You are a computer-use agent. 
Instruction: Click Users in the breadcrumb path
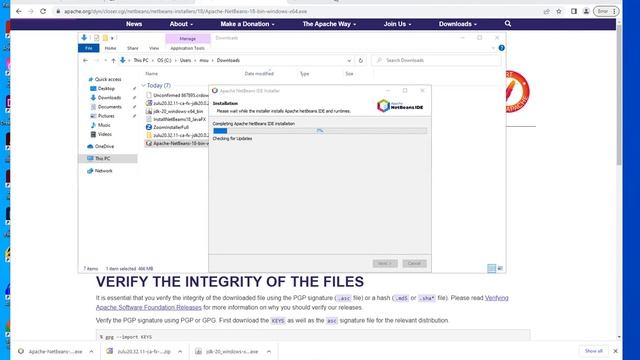(185, 60)
